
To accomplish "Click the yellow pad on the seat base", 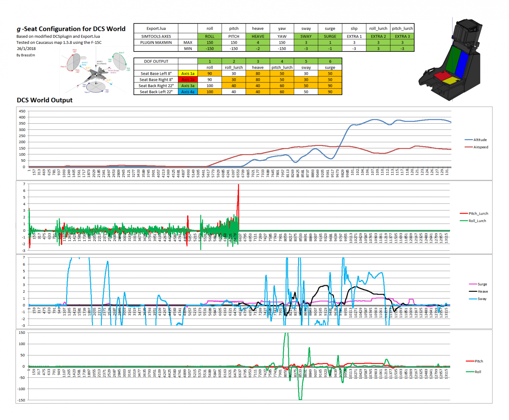I will pyautogui.click(x=451, y=81).
